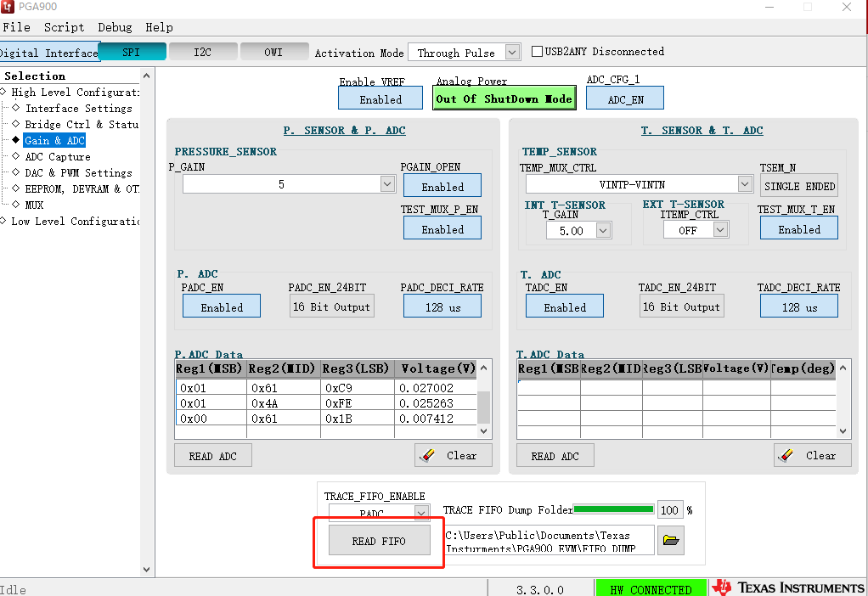Switch to the SPI interface tab
The image size is (868, 596).
click(x=132, y=52)
